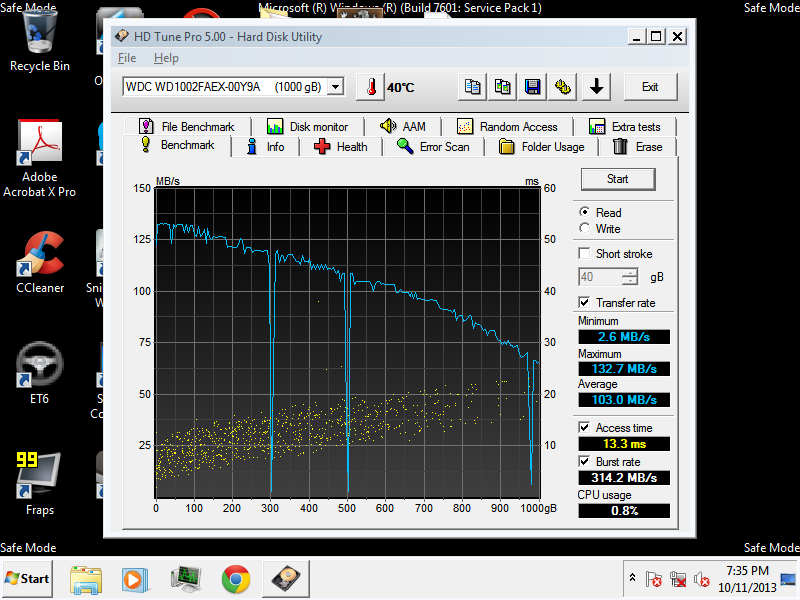Click the 314.2 MB/s burst rate value
This screenshot has width=800, height=600.
click(624, 478)
